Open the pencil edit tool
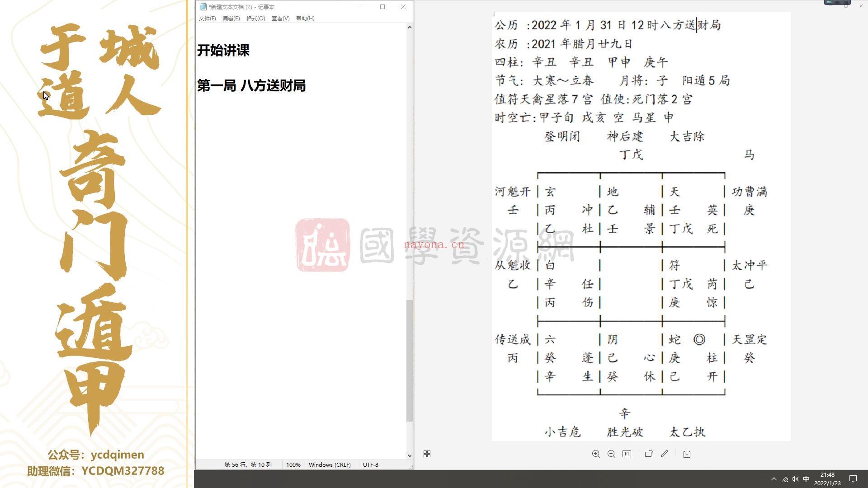Screen dimensions: 868x488 click(x=664, y=454)
